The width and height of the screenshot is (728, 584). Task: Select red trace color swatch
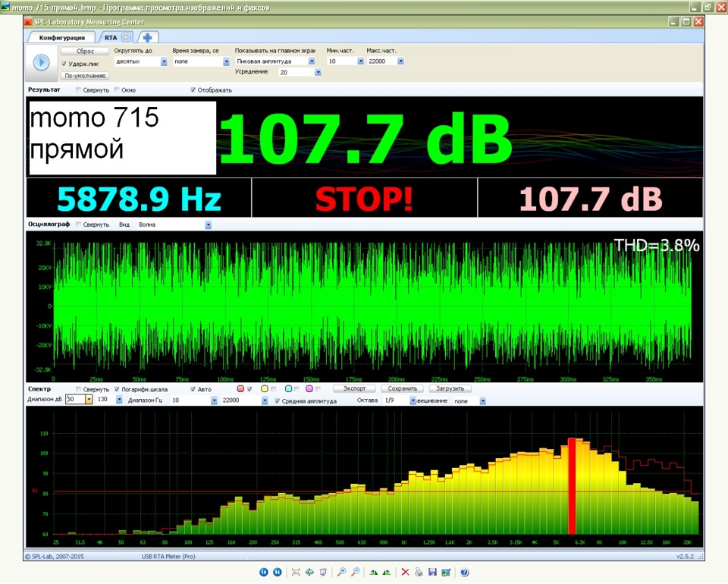(240, 388)
